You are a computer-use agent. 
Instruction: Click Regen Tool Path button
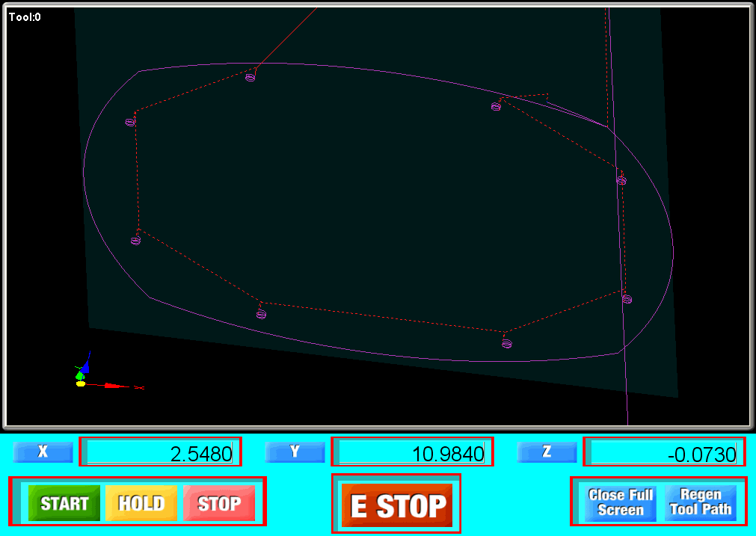tap(701, 502)
